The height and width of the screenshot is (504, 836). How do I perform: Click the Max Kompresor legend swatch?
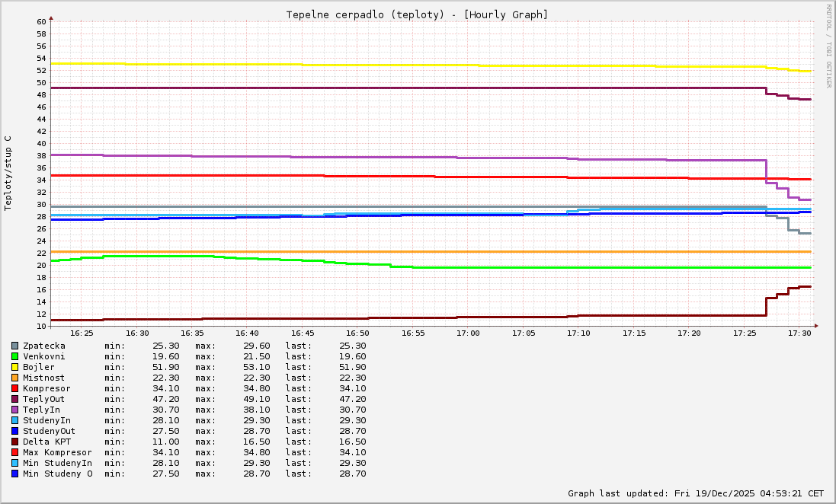point(14,452)
